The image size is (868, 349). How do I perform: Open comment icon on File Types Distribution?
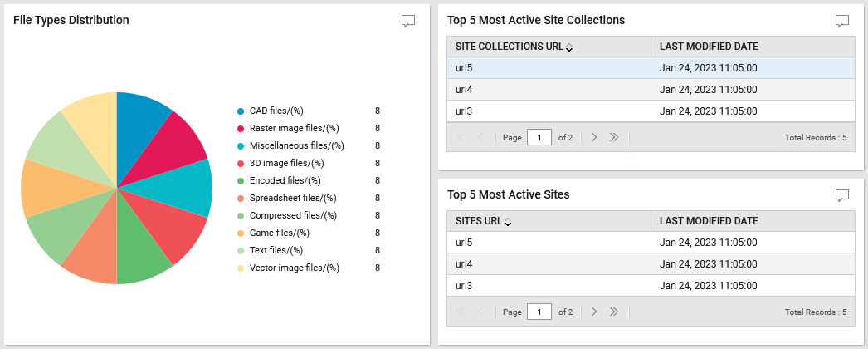tap(408, 21)
